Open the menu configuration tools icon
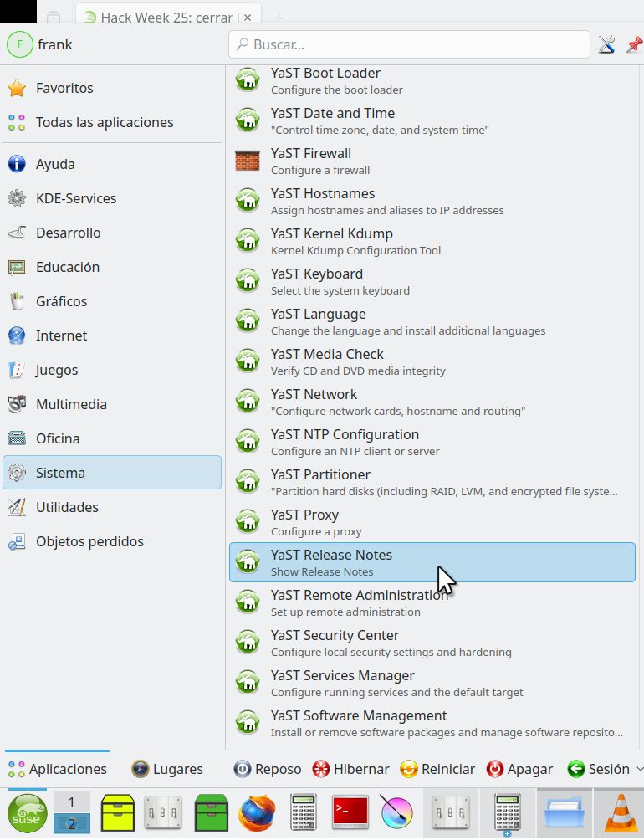Viewport: 644px width, 840px height. [x=606, y=44]
